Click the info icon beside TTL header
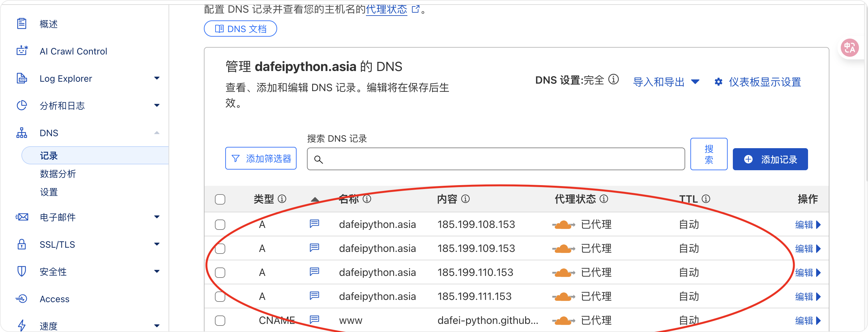Screen dimensions: 868x332 coord(706,199)
